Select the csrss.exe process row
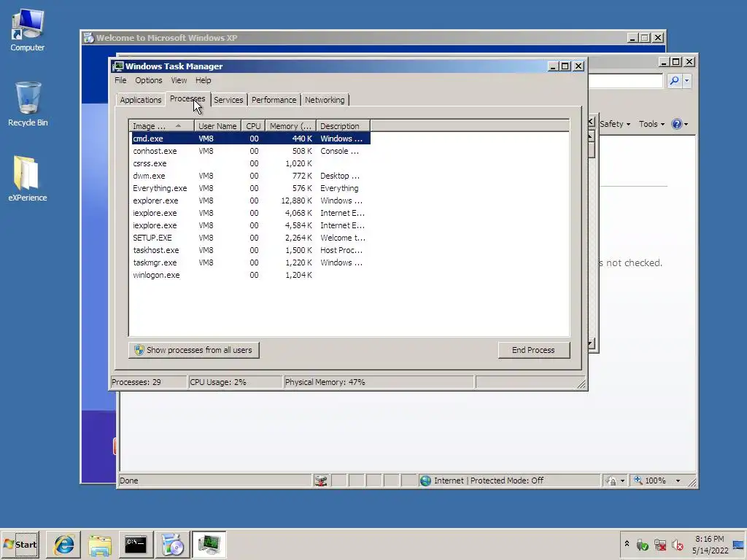Screen dimensions: 747x560 [x=251, y=163]
